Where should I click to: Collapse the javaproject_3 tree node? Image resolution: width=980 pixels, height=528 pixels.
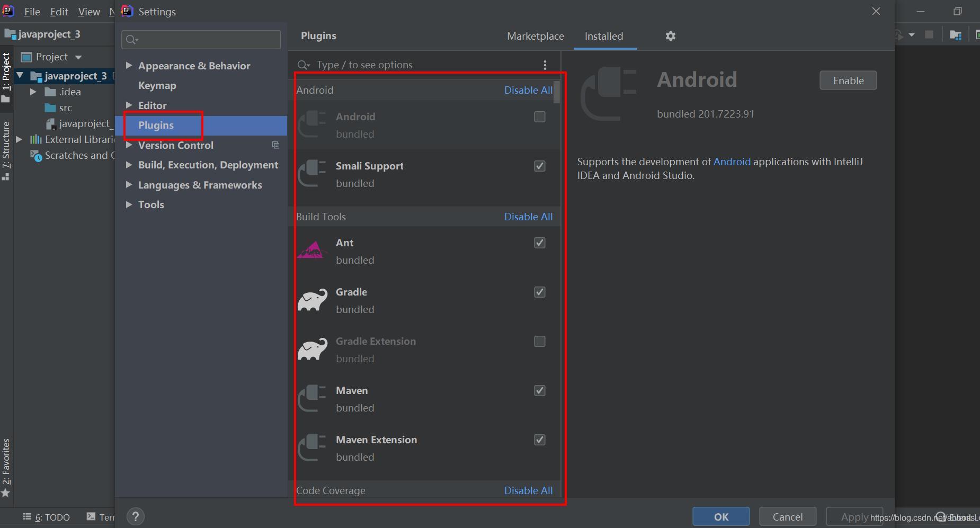(20, 76)
